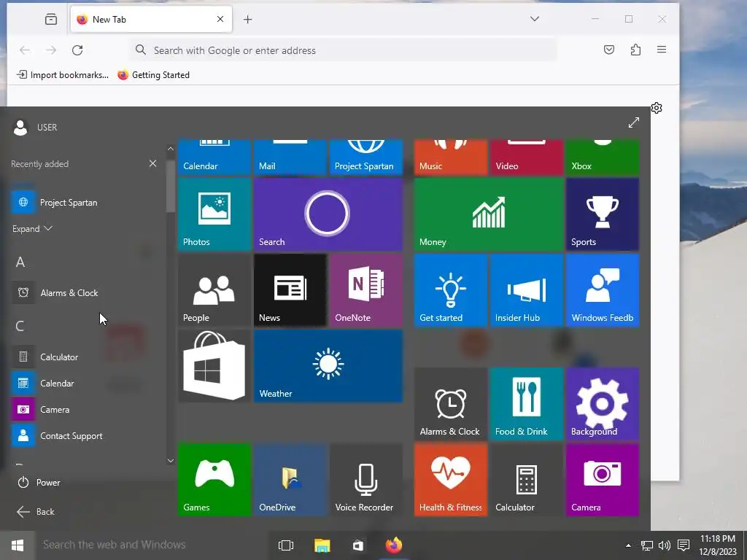The width and height of the screenshot is (747, 560).
Task: Save page to Pocket in Firefox
Action: [x=609, y=50]
